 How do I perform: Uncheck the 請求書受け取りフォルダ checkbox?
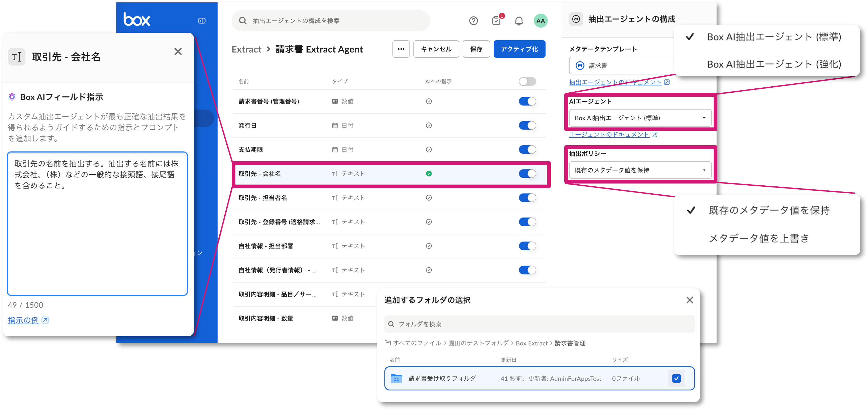[x=676, y=378]
